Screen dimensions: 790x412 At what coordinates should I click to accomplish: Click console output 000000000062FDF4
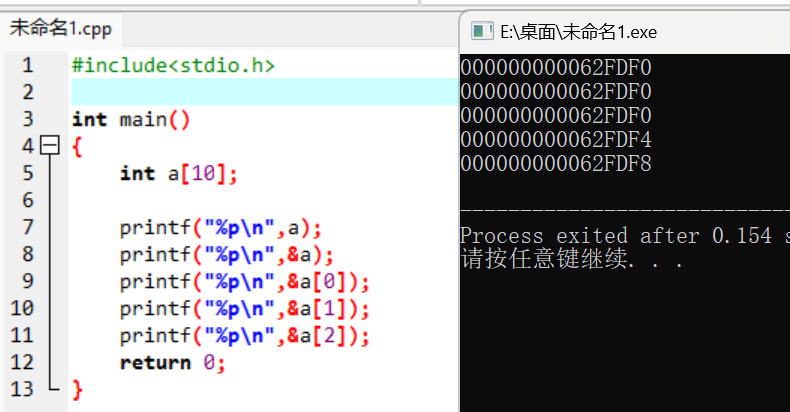[x=556, y=140]
